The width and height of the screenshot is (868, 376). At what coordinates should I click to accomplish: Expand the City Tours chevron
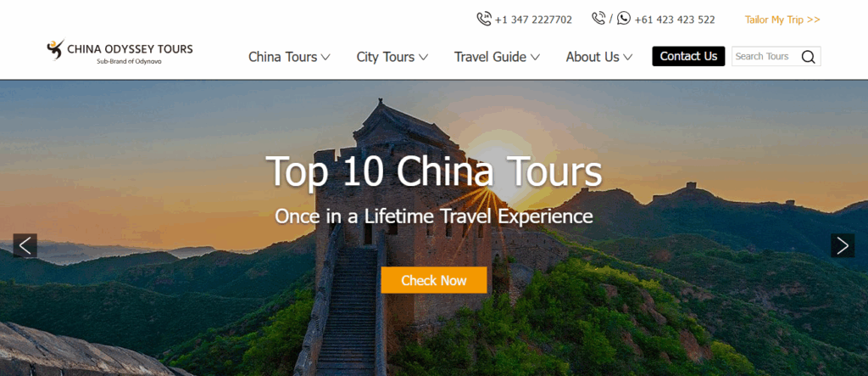(x=423, y=57)
